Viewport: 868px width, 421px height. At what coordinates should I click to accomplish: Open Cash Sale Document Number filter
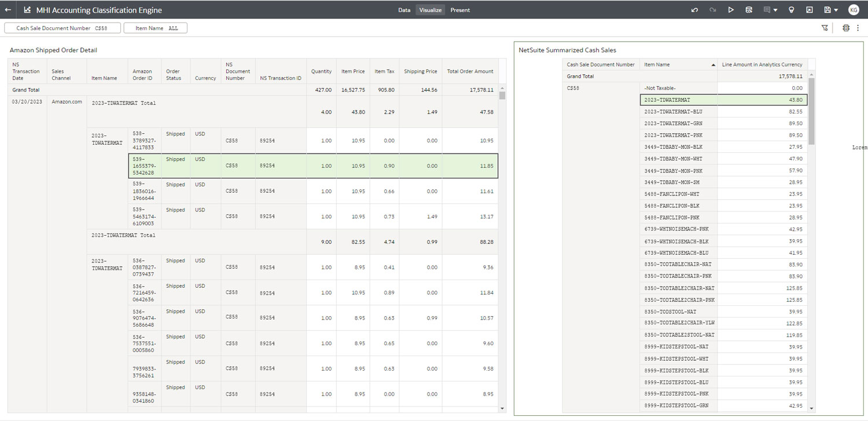[62, 28]
